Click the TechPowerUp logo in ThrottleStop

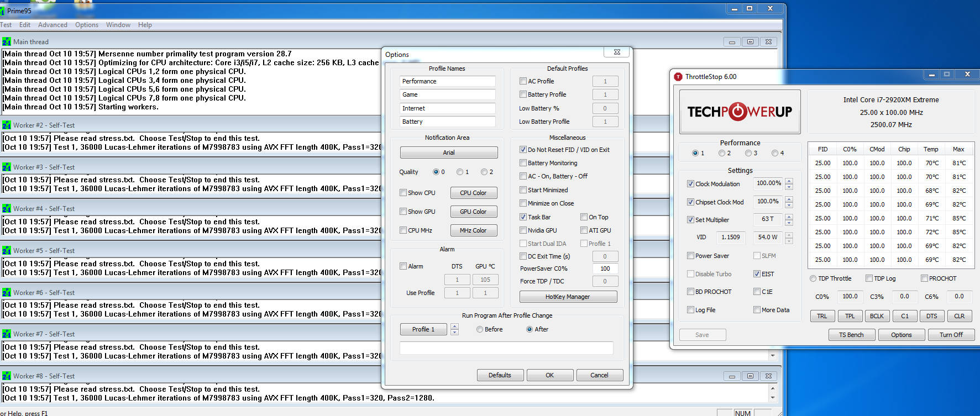[x=740, y=112]
